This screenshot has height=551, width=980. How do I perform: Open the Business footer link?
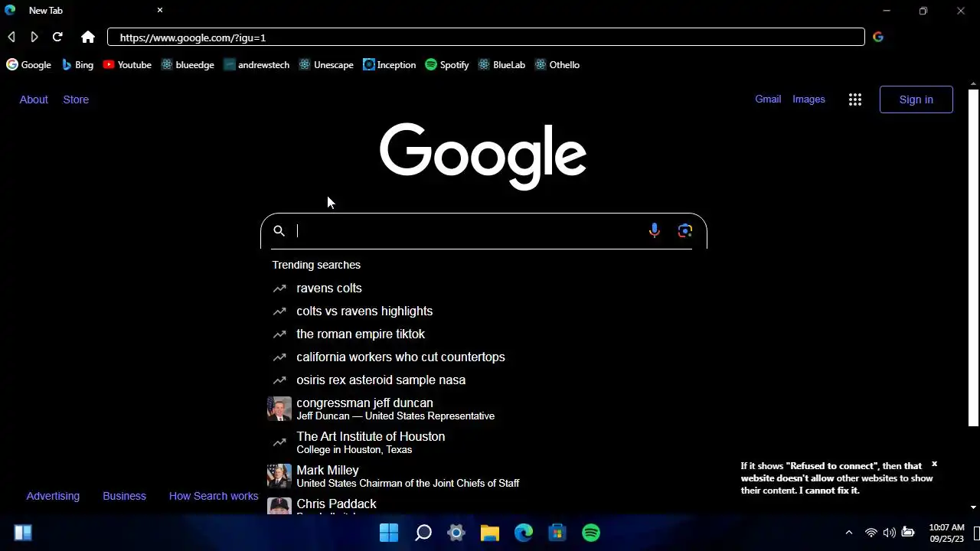tap(124, 496)
